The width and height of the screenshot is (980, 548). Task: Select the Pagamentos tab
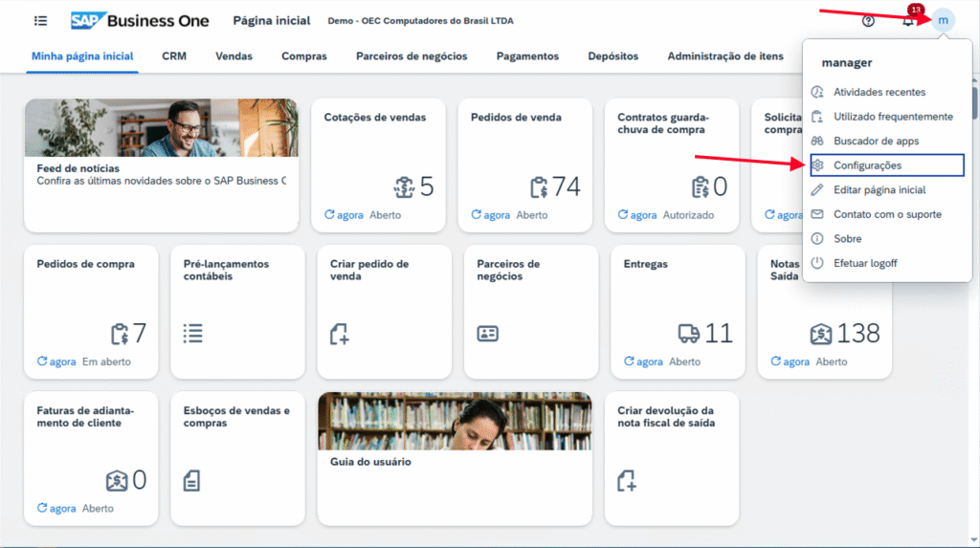click(x=527, y=56)
